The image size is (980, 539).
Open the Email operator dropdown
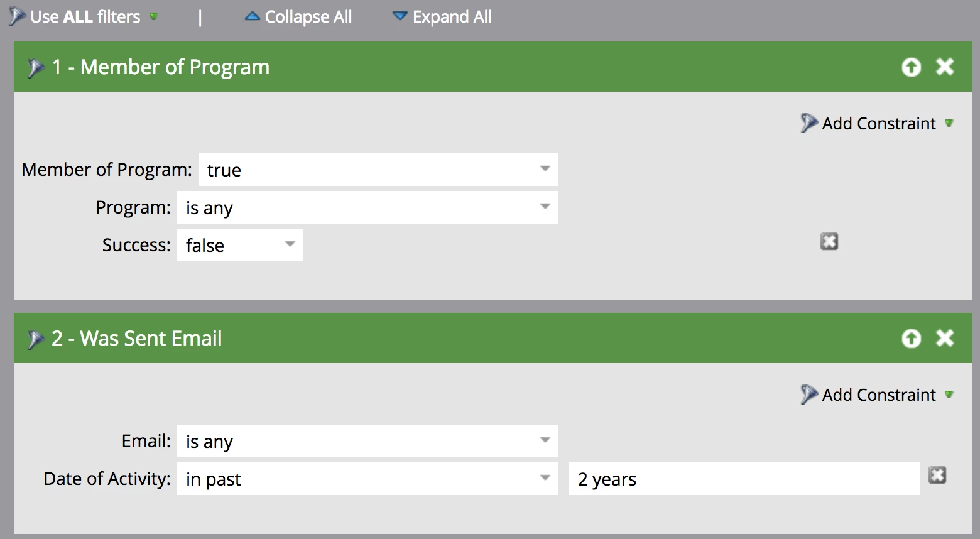coord(367,441)
